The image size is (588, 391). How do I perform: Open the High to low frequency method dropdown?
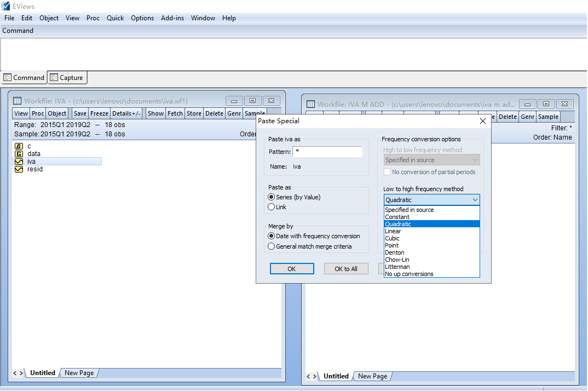[x=431, y=160]
